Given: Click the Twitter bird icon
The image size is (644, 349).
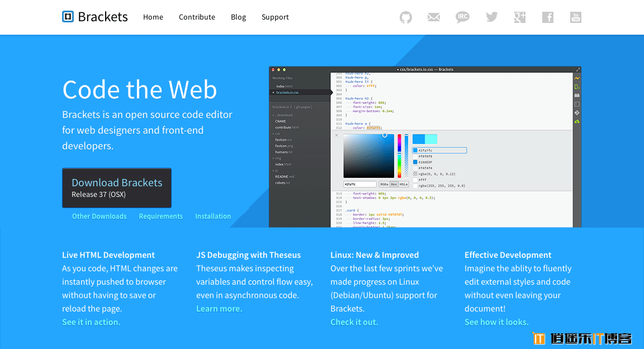Looking at the screenshot, I should pos(491,17).
